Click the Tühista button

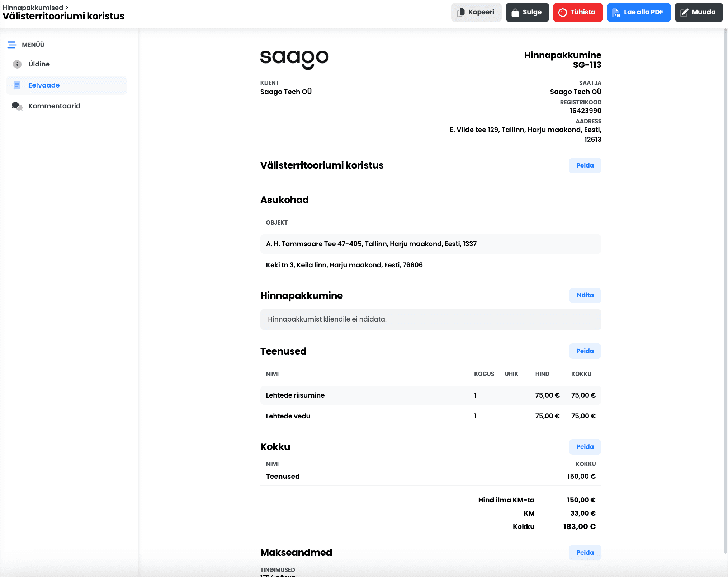point(578,13)
